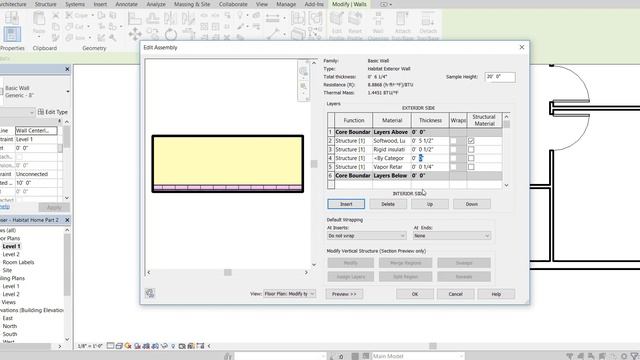Toggle Wraps checkbox for Vapor Retarder row 5
640x360 pixels.
click(x=453, y=167)
